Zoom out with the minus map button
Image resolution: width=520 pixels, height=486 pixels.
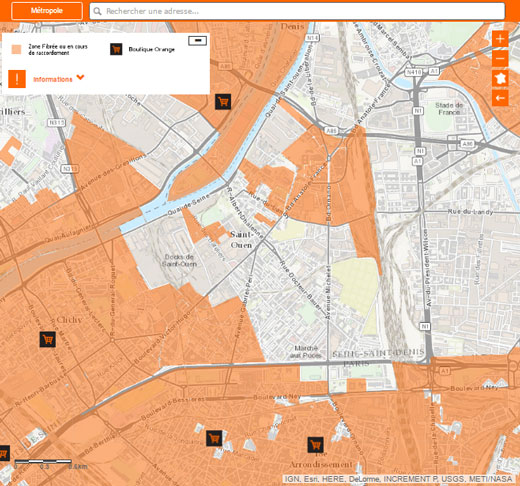click(x=500, y=59)
